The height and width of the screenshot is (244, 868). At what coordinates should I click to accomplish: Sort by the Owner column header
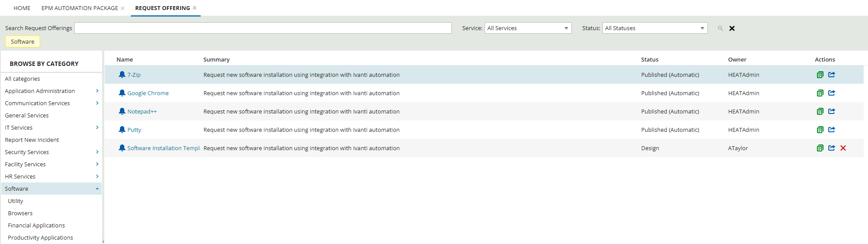pyautogui.click(x=737, y=59)
